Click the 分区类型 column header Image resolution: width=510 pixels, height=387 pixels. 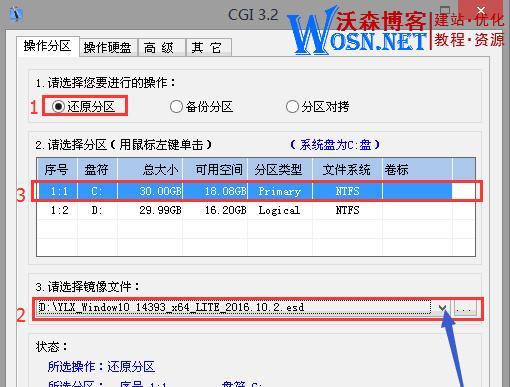pos(280,170)
